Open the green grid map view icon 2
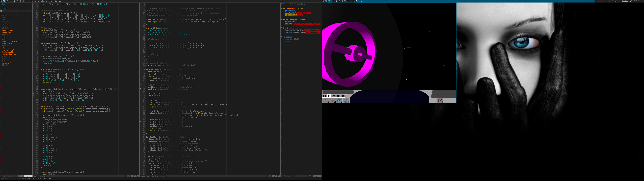The height and width of the screenshot is (181, 644). pos(332,101)
